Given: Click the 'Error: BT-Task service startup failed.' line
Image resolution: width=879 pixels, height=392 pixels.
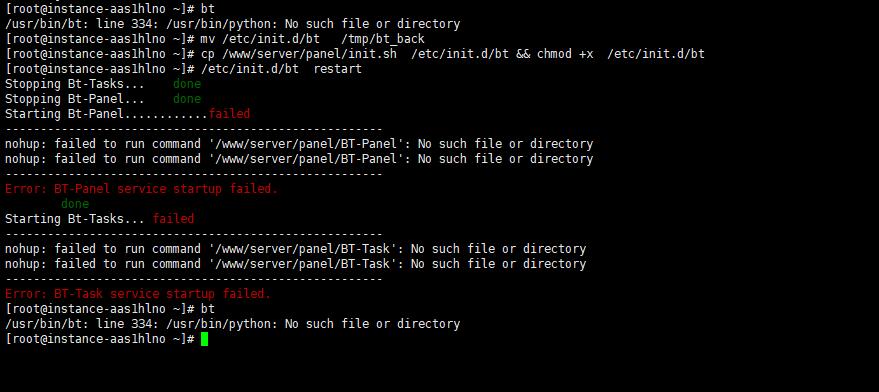Looking at the screenshot, I should pos(138,294).
